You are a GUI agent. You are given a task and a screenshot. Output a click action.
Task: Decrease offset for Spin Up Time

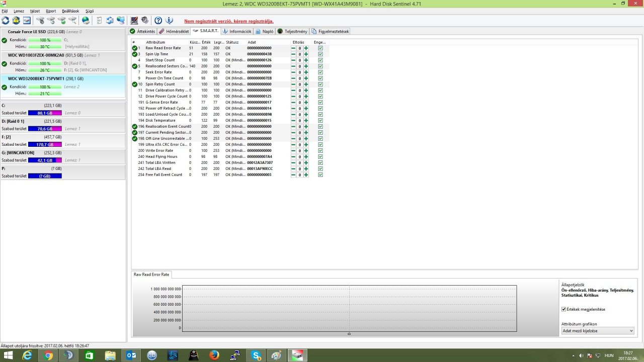coord(293,54)
